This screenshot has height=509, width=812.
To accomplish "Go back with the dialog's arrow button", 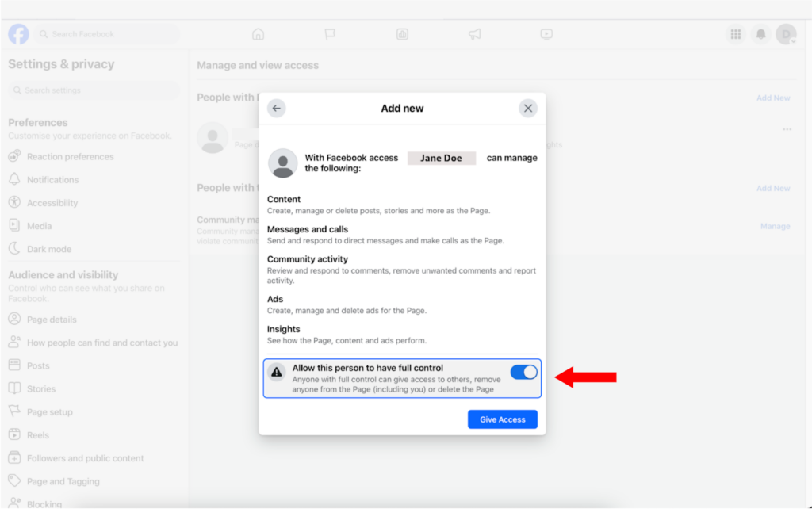I will (x=277, y=108).
